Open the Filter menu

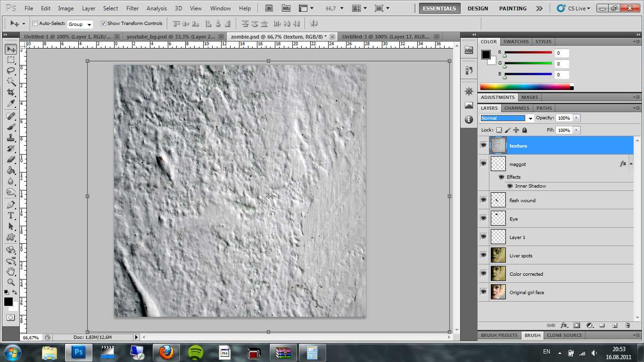(x=132, y=8)
